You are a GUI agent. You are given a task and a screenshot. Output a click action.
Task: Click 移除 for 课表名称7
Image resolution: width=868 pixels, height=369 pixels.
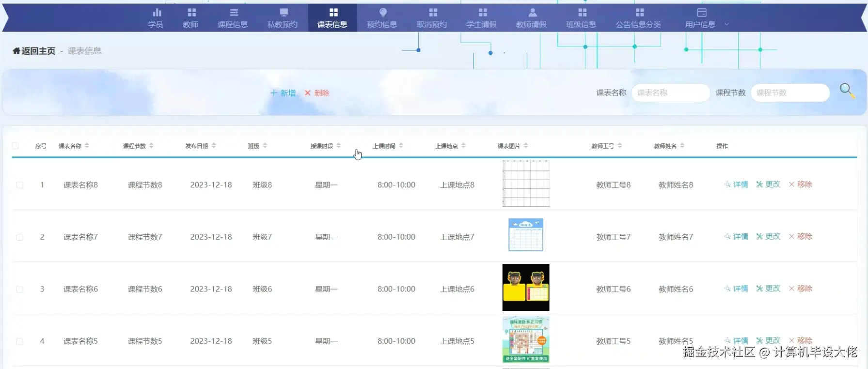800,237
